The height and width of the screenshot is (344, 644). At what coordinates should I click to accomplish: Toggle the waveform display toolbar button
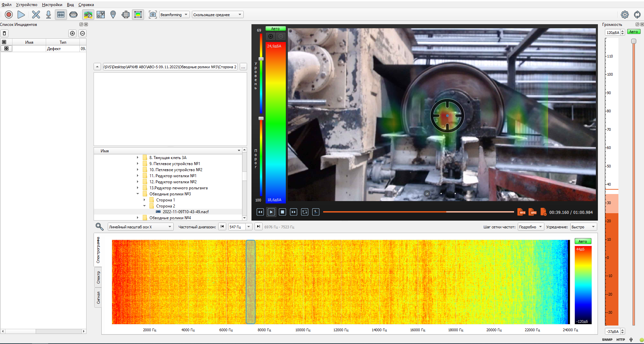(x=61, y=14)
